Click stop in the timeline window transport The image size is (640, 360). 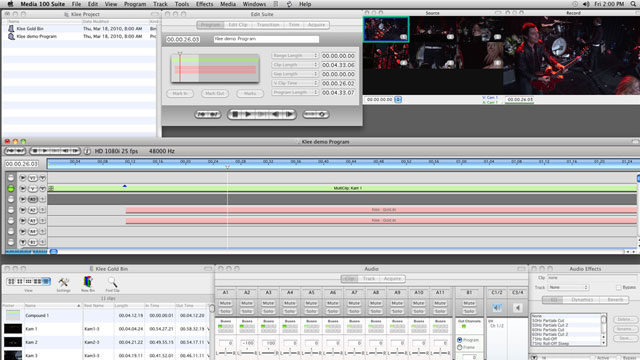[35, 151]
